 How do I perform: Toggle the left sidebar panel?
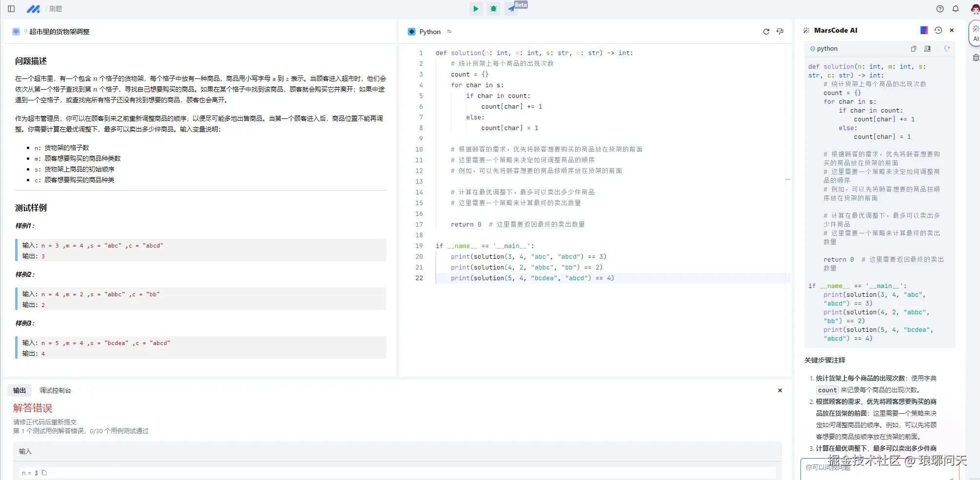pos(11,9)
